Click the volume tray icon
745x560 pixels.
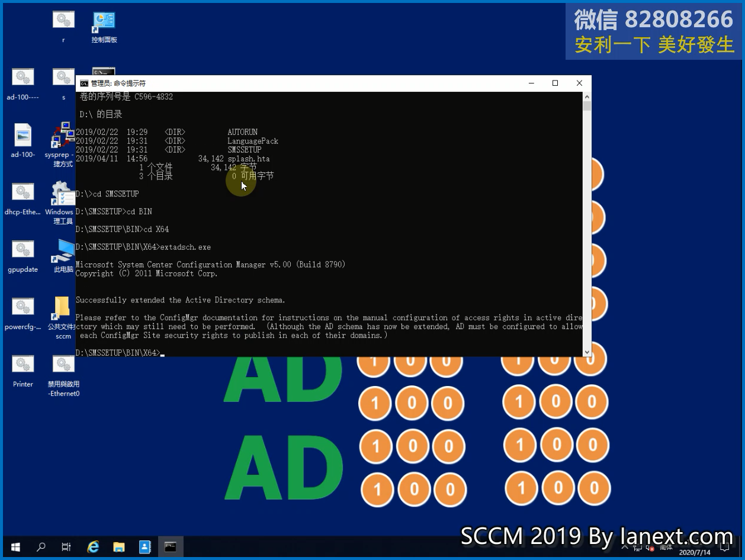coord(651,548)
